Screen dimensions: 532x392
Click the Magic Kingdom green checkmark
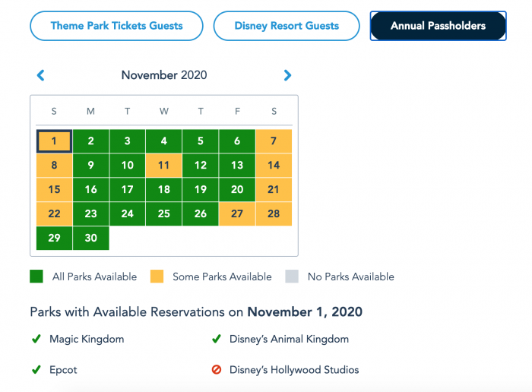point(36,339)
